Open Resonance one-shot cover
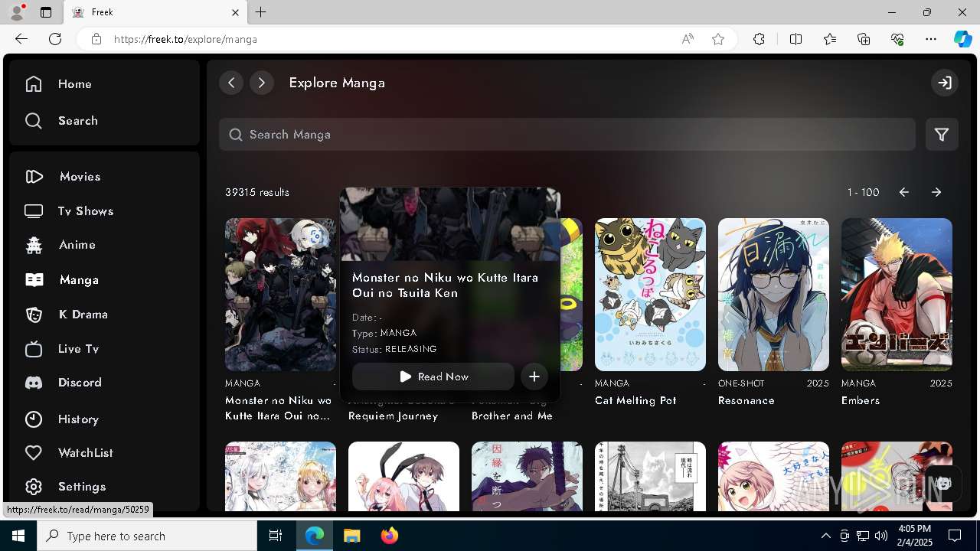This screenshot has height=551, width=980. pos(773,295)
